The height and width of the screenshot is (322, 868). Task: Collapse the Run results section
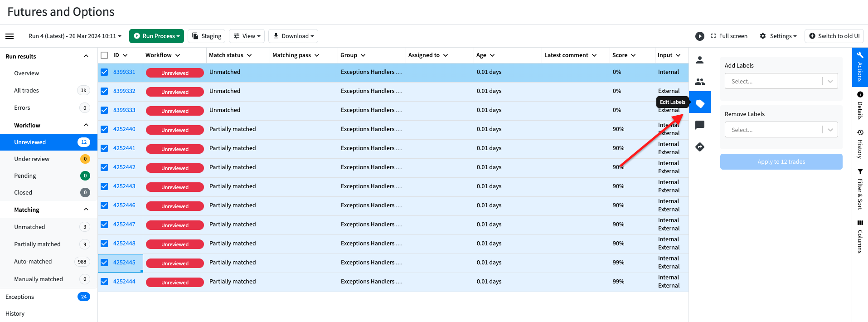[x=86, y=56]
